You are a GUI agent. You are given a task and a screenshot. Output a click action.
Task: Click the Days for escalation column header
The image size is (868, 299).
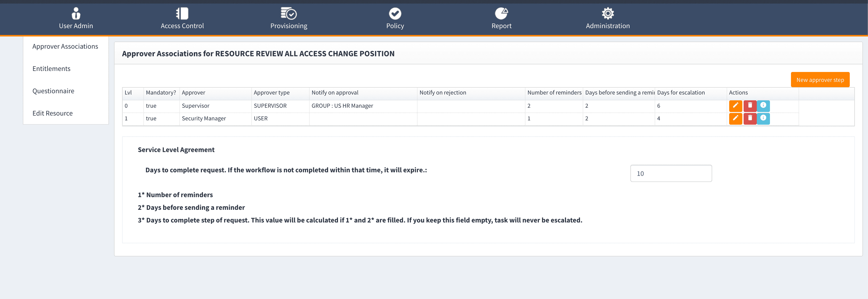pyautogui.click(x=681, y=93)
